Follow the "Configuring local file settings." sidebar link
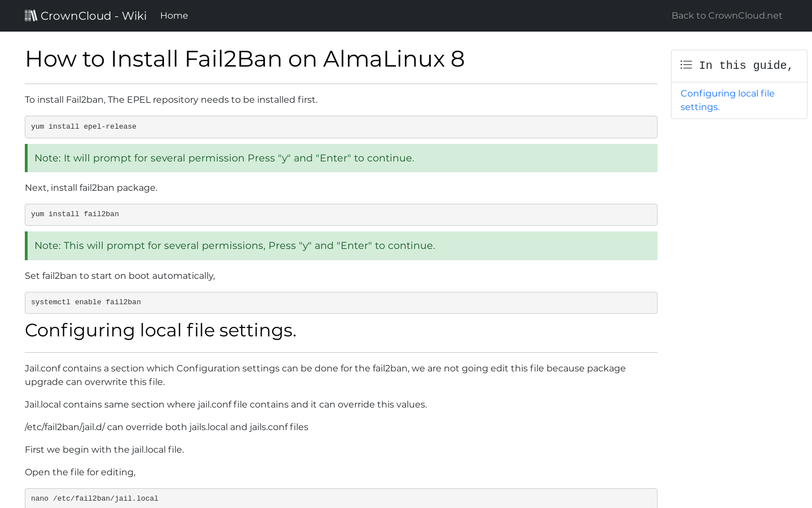 (x=727, y=100)
